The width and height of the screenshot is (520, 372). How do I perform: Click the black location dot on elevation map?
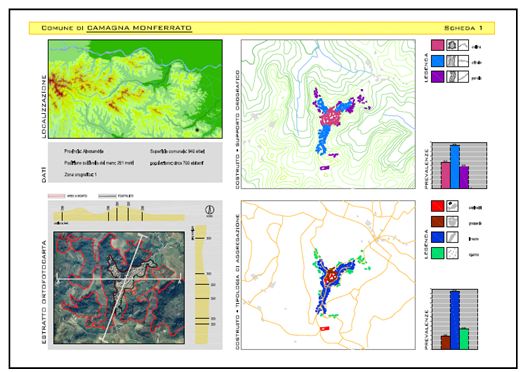pyautogui.click(x=197, y=130)
